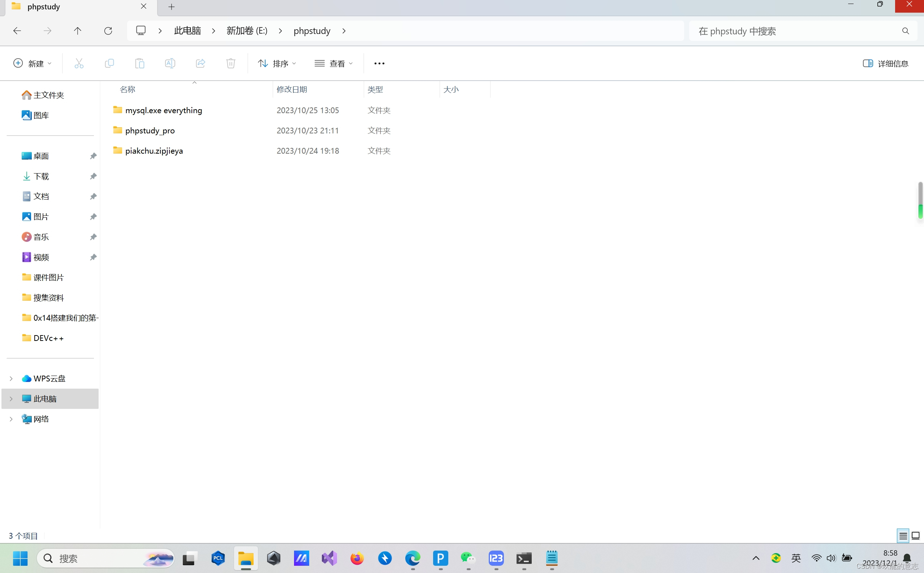Click the Share icon in toolbar
This screenshot has width=924, height=573.
(x=200, y=63)
